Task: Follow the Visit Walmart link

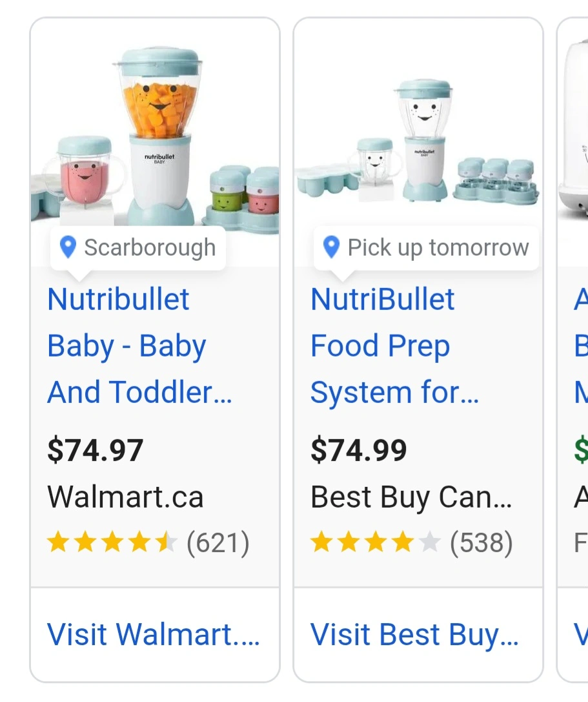Action: [154, 634]
